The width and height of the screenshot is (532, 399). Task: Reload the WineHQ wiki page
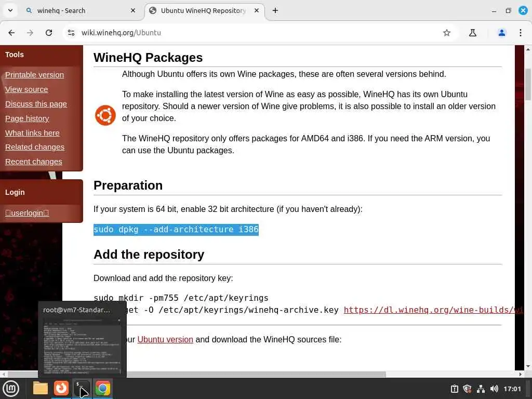coord(49,33)
